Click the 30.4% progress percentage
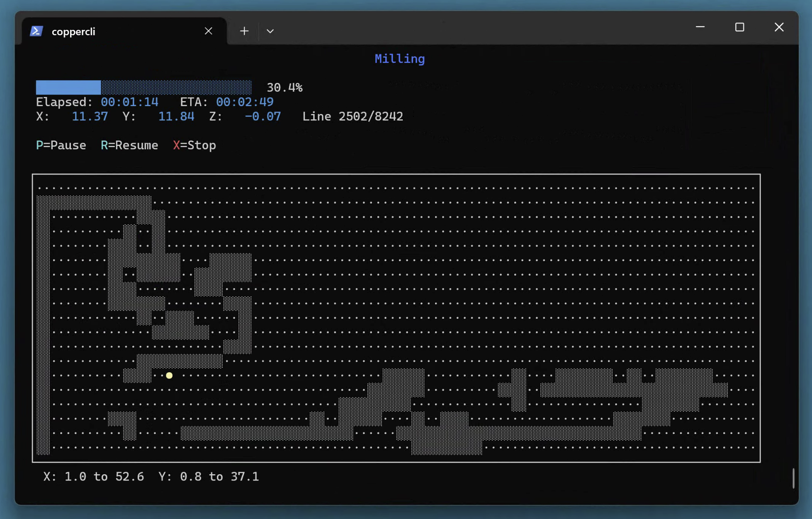This screenshot has height=519, width=812. pyautogui.click(x=284, y=87)
